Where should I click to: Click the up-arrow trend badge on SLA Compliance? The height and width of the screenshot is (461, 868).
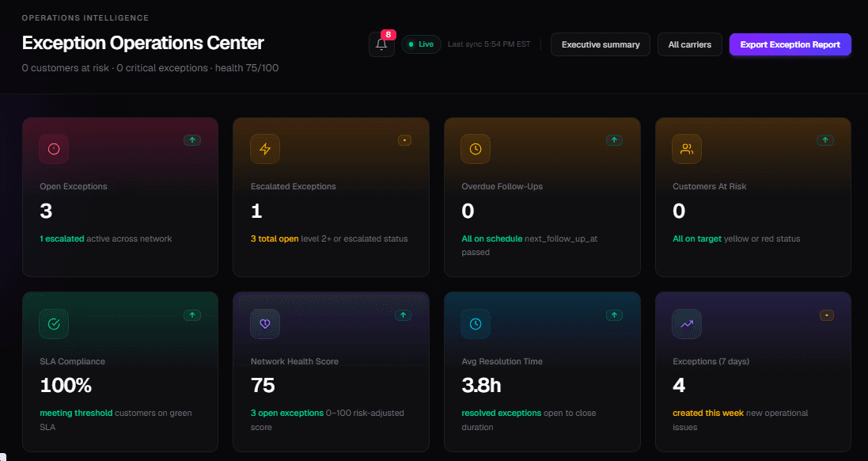[192, 315]
